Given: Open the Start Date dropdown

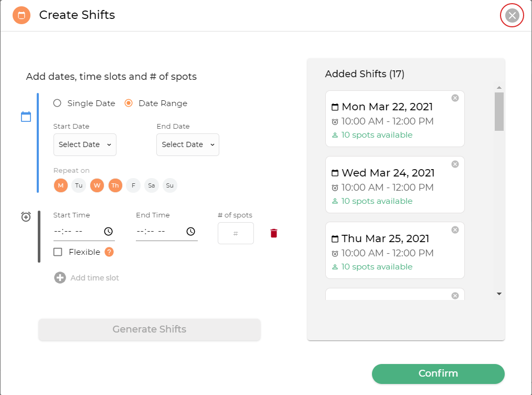Looking at the screenshot, I should coord(85,145).
